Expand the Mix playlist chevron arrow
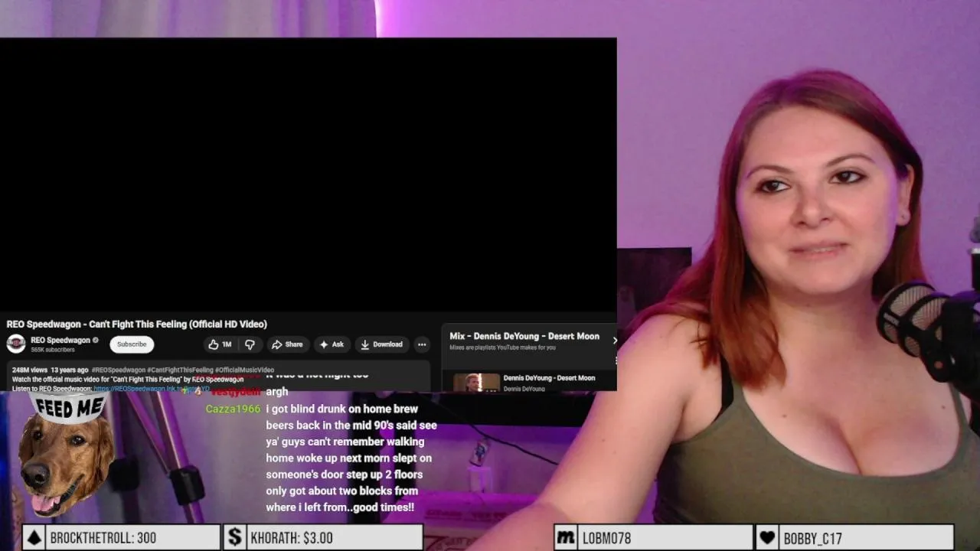The width and height of the screenshot is (980, 551). (614, 341)
